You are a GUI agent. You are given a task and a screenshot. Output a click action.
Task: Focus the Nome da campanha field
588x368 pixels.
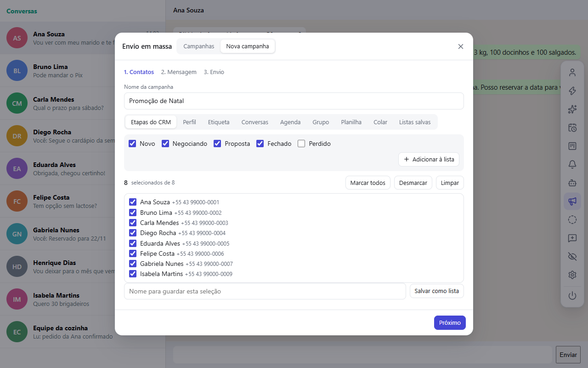pyautogui.click(x=294, y=101)
